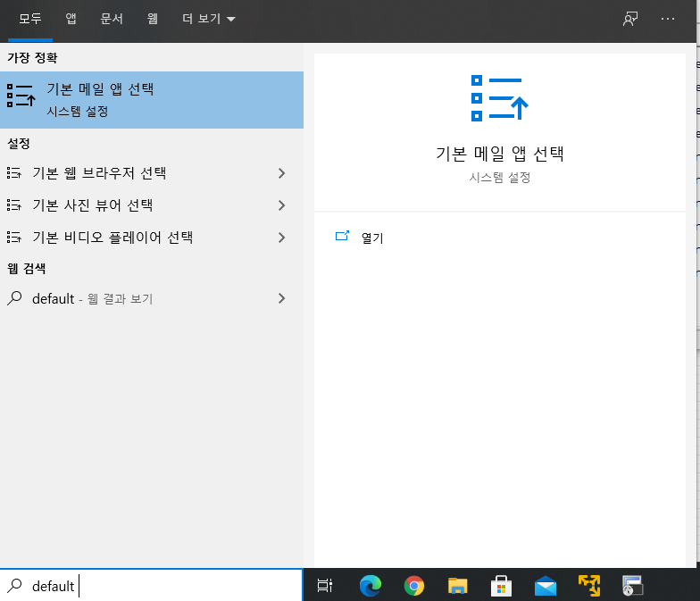Open the Mail app taskbar icon
700x601 pixels.
[x=545, y=586]
